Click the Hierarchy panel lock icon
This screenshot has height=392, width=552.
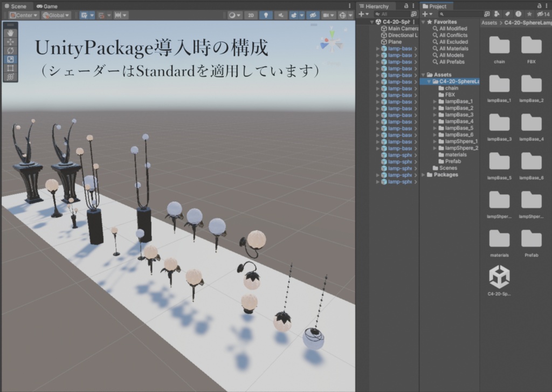point(406,5)
